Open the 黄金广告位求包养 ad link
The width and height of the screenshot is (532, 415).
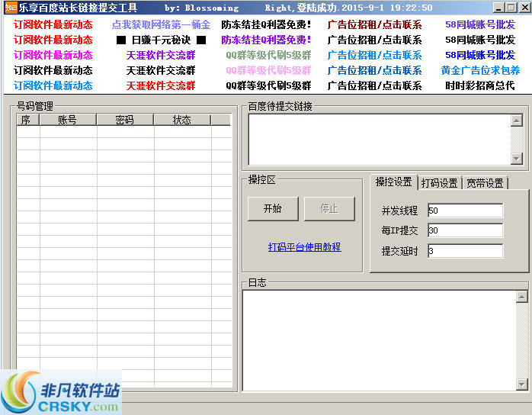click(x=480, y=70)
